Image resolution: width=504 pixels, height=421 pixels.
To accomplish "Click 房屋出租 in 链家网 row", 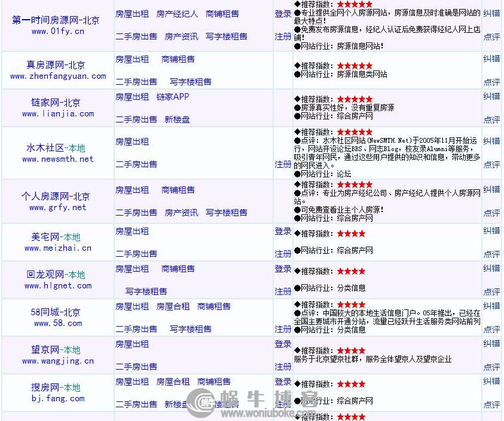I will (x=132, y=97).
